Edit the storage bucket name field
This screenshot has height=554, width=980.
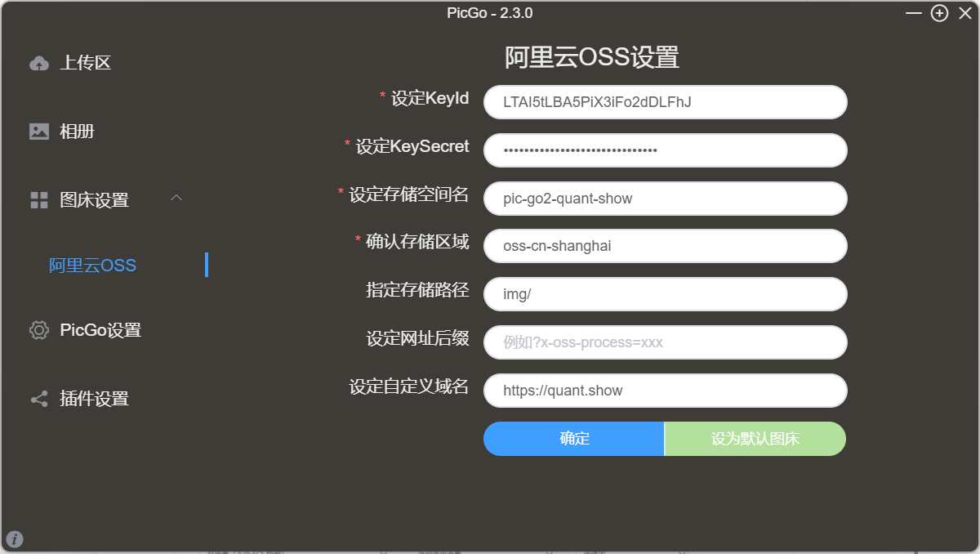coord(665,199)
